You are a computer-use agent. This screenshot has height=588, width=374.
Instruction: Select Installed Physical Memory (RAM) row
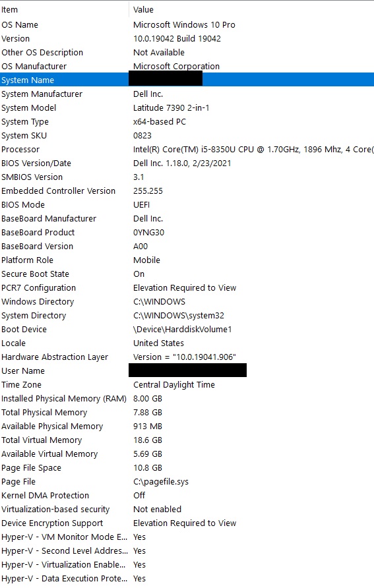click(187, 398)
